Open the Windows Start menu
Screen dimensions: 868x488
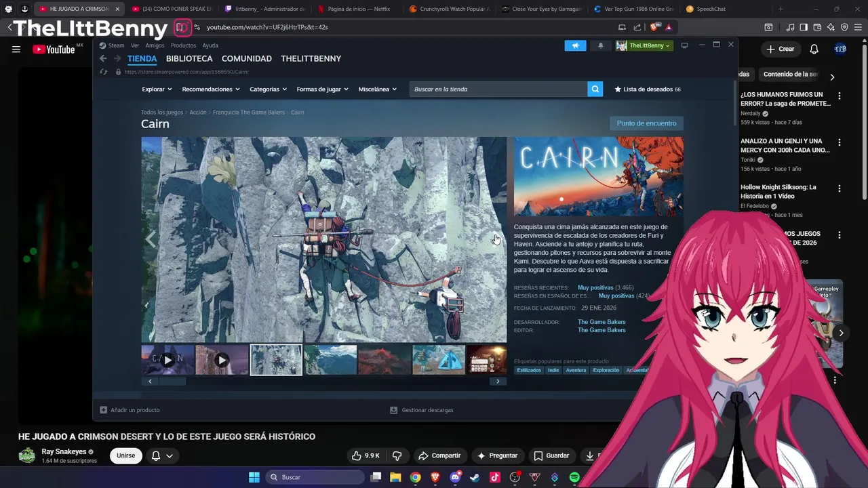coord(254,477)
